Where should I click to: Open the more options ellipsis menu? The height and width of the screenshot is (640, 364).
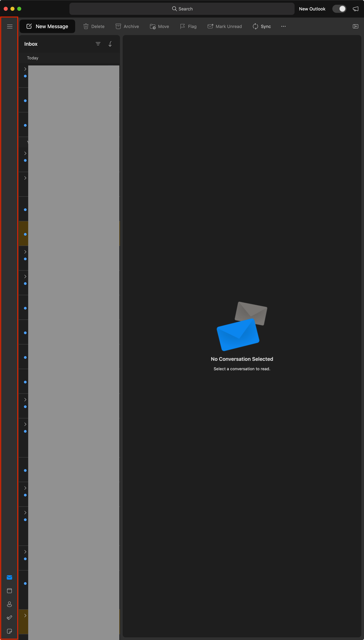tap(283, 26)
